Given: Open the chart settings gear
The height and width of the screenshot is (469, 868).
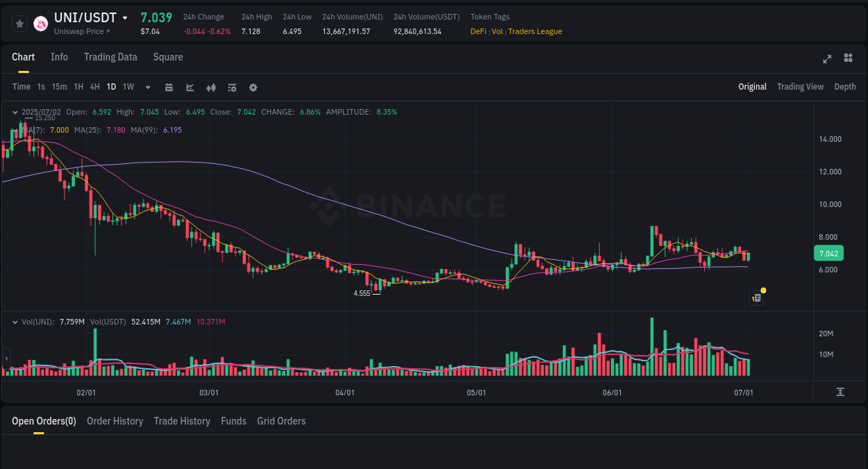Looking at the screenshot, I should (x=253, y=87).
